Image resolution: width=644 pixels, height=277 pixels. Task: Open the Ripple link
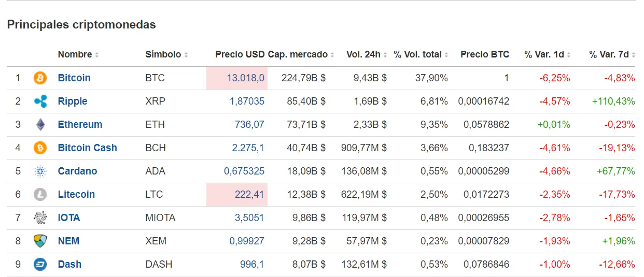click(73, 101)
